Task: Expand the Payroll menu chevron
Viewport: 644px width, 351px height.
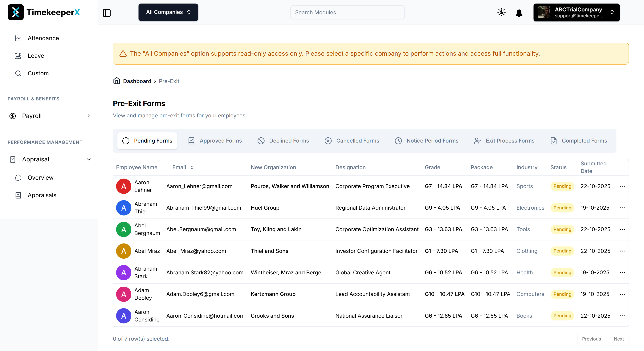Action: click(x=88, y=116)
